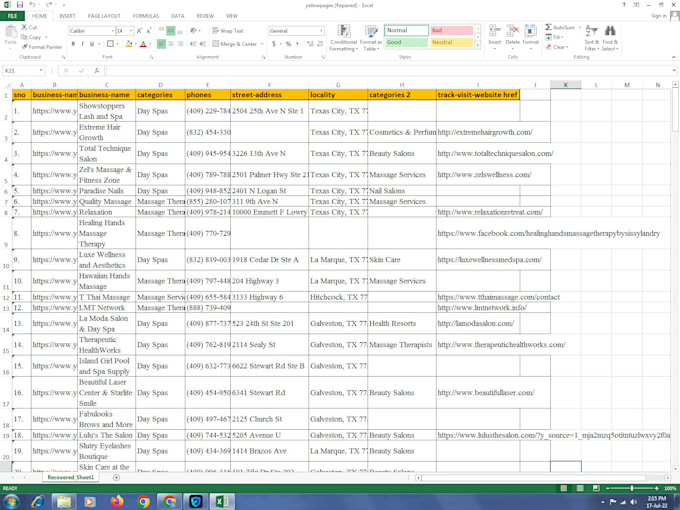
Task: Switch to Page Break Preview in status bar
Action: [x=596, y=488]
